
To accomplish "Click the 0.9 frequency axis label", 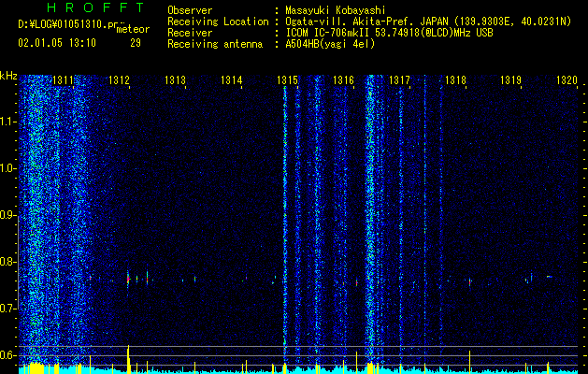I will 8,215.
